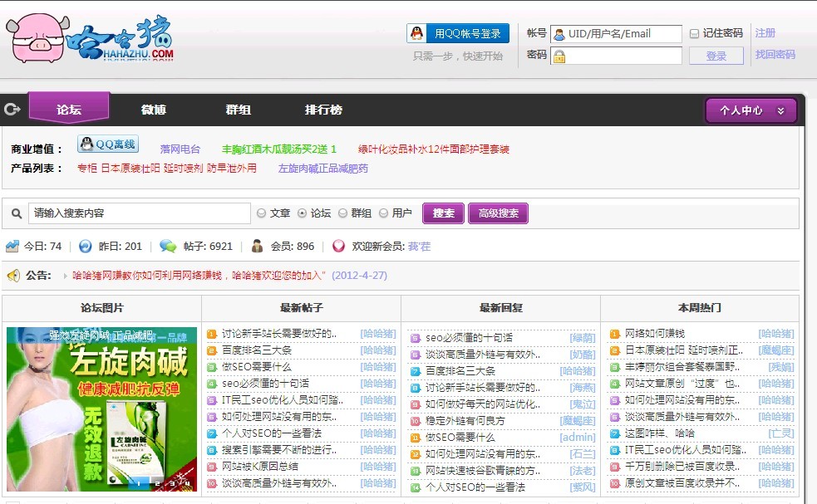Viewport: 817px width, 504px height.
Task: Open the 排行榜 tab
Action: pos(322,109)
